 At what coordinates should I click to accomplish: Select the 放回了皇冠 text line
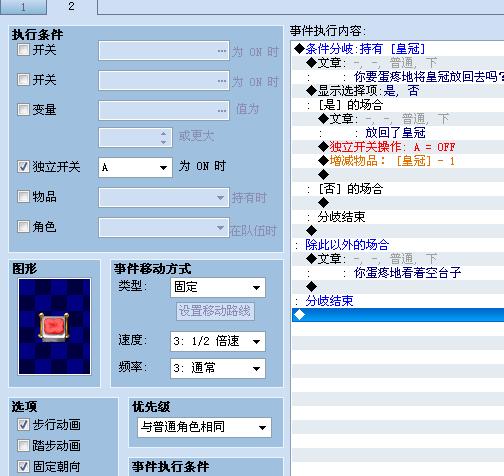point(398,133)
